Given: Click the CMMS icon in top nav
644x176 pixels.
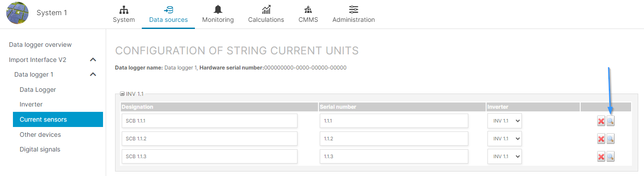Looking at the screenshot, I should coord(308,10).
